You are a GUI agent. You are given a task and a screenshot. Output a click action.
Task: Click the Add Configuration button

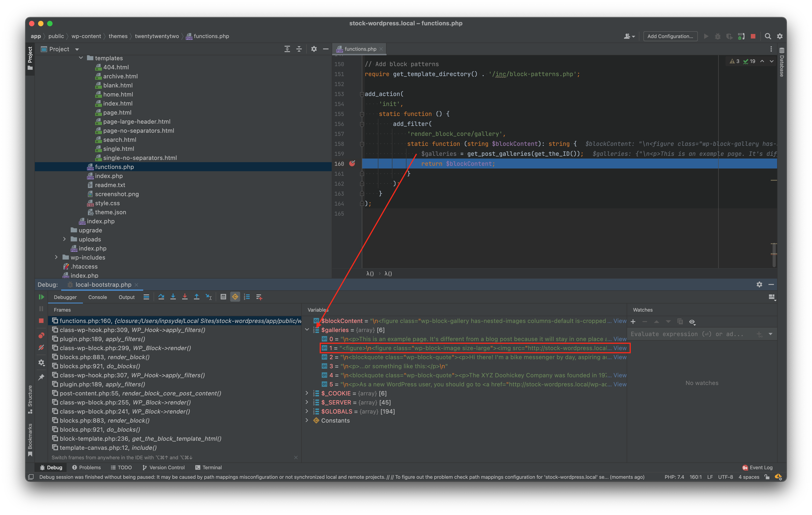click(x=670, y=36)
